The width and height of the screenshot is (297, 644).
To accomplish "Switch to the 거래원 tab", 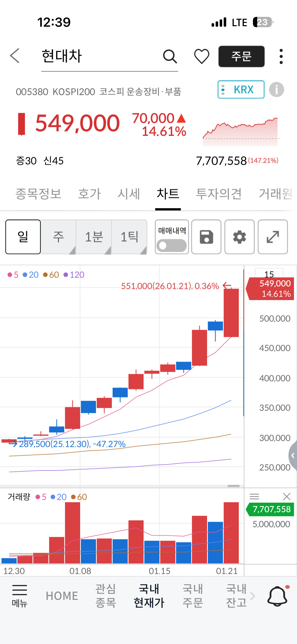I will point(276,194).
